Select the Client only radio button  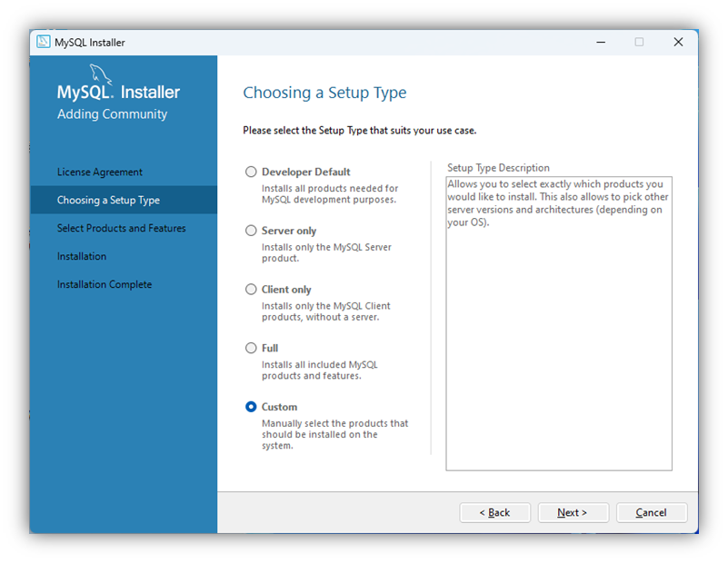251,290
